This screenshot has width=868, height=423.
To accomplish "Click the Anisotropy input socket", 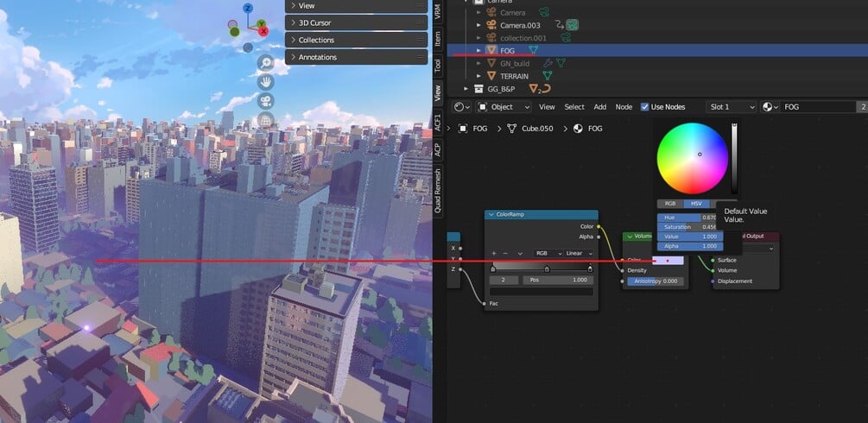I will click(x=623, y=281).
